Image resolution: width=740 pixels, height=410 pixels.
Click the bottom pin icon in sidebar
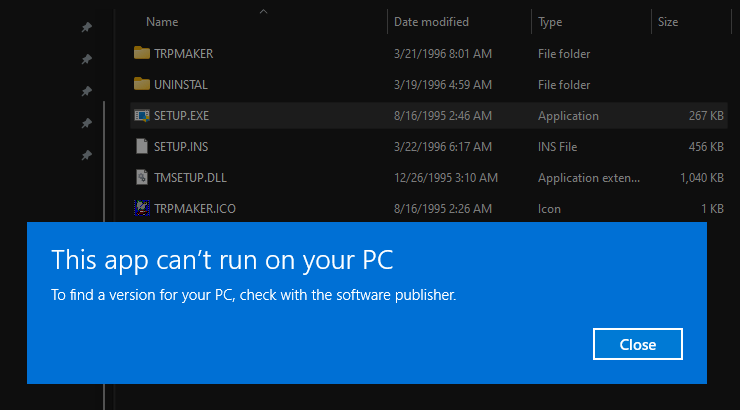[86, 156]
